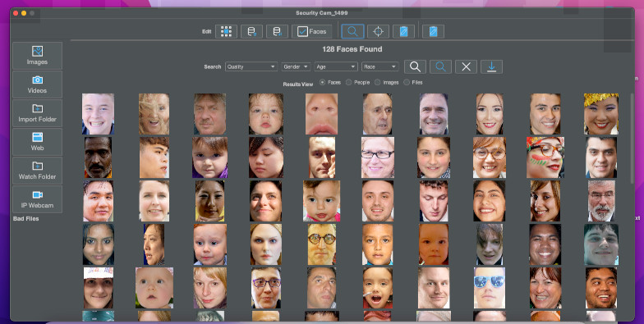Click the Watch Folder sidebar button
Screen dimensions: 644x324
point(38,171)
